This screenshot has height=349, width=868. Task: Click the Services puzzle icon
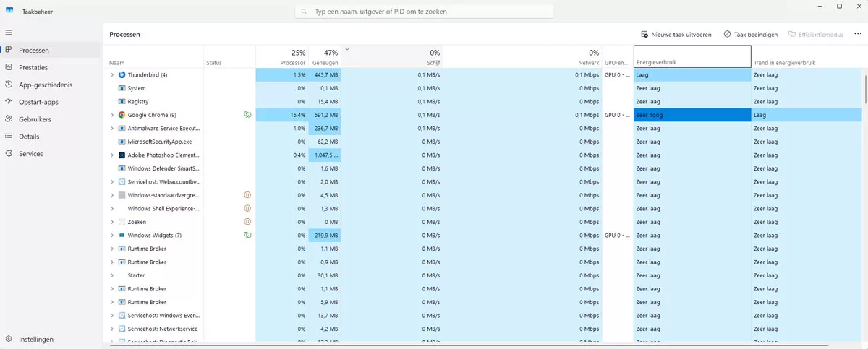(9, 154)
